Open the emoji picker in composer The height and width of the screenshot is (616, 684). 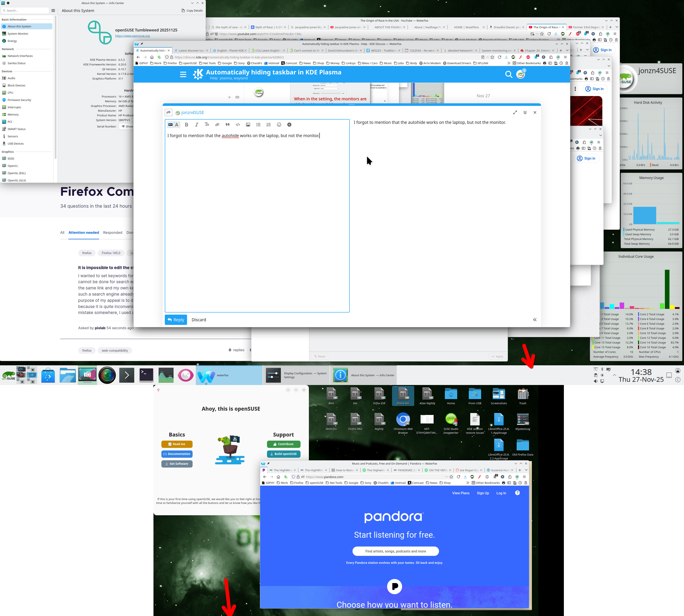(279, 124)
